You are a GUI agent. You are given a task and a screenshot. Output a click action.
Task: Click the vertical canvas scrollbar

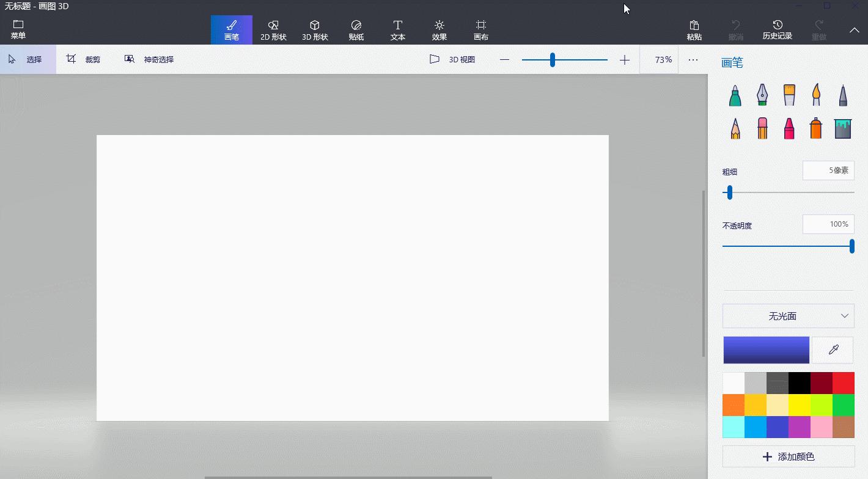[x=704, y=274]
